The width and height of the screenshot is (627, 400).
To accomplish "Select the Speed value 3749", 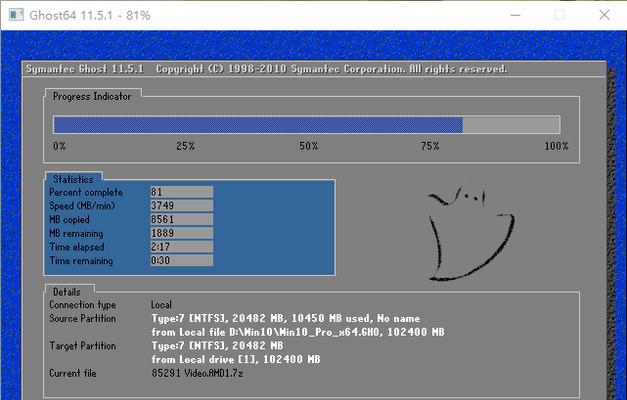I will [x=182, y=206].
